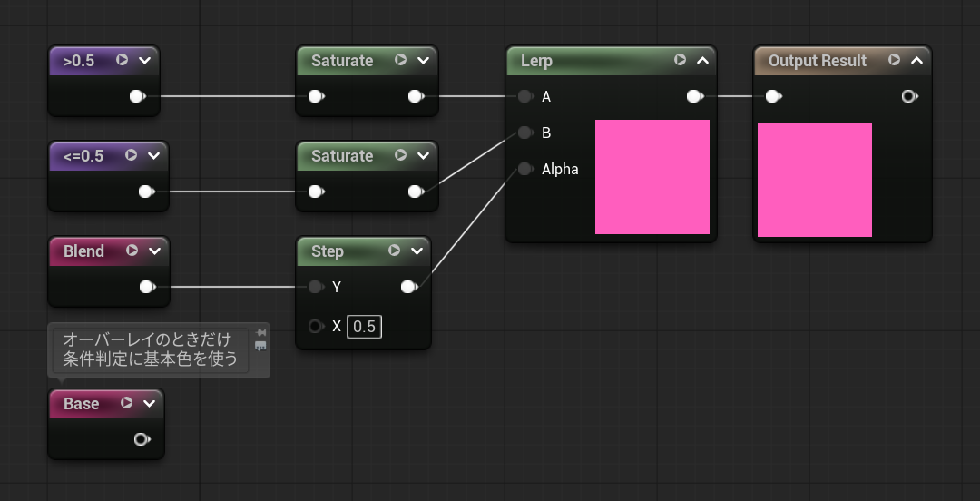Screen dimensions: 980x501
Task: Expand the Base node chevron
Action: (x=150, y=404)
